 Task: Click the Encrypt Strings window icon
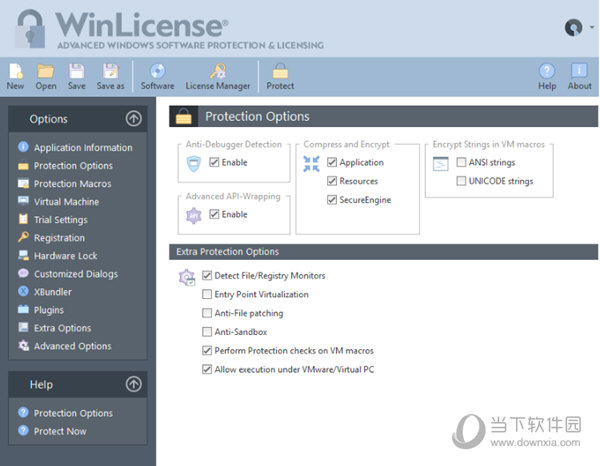pos(440,164)
